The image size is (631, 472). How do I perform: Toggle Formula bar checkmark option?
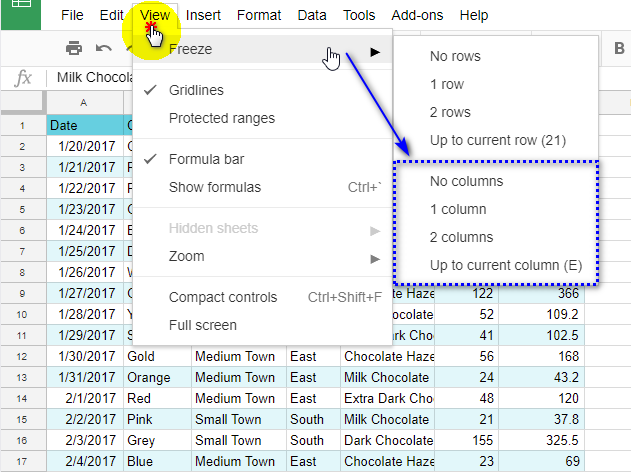[x=262, y=159]
